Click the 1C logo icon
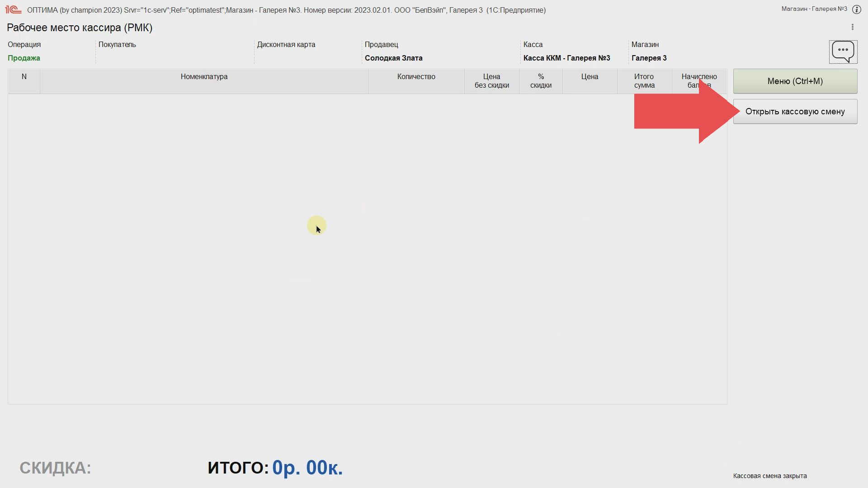 pyautogui.click(x=13, y=9)
